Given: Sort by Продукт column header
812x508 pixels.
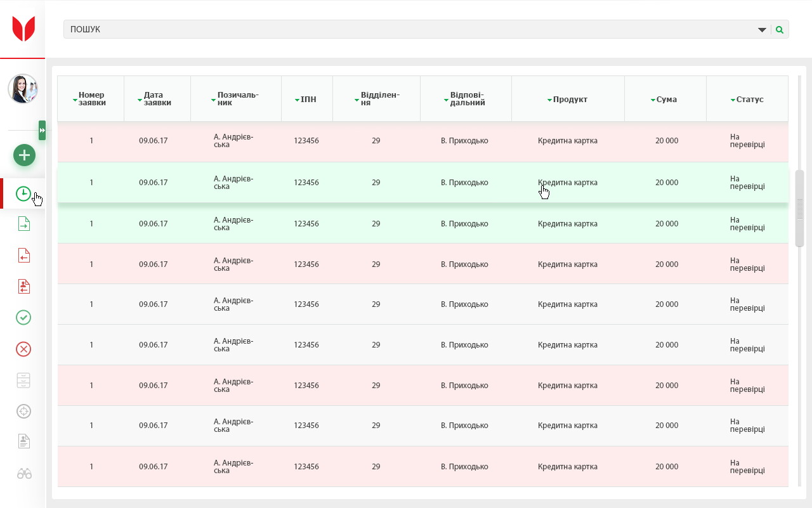Looking at the screenshot, I should tap(568, 100).
